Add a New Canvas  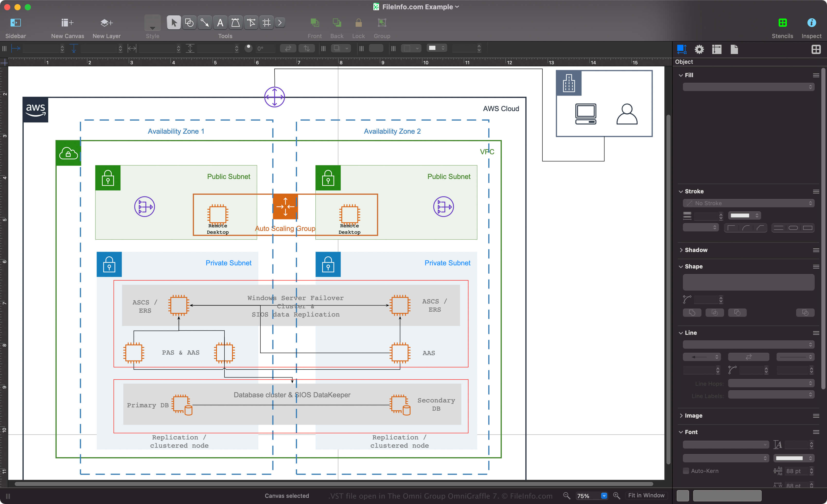(67, 23)
